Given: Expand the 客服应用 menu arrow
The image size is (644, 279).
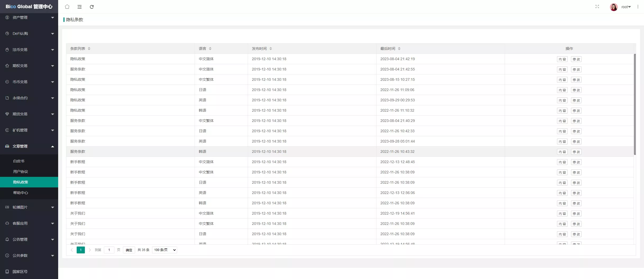Looking at the screenshot, I should tap(53, 224).
